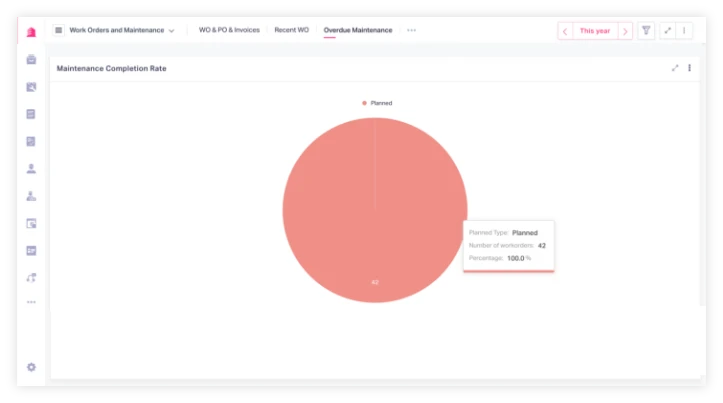Open the settings gear in the sidebar

pyautogui.click(x=31, y=367)
